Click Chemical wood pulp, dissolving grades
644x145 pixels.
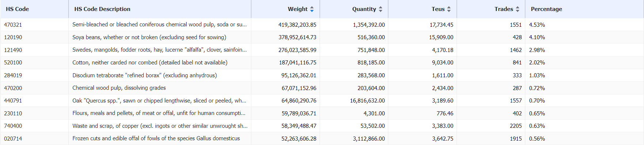tap(119, 88)
